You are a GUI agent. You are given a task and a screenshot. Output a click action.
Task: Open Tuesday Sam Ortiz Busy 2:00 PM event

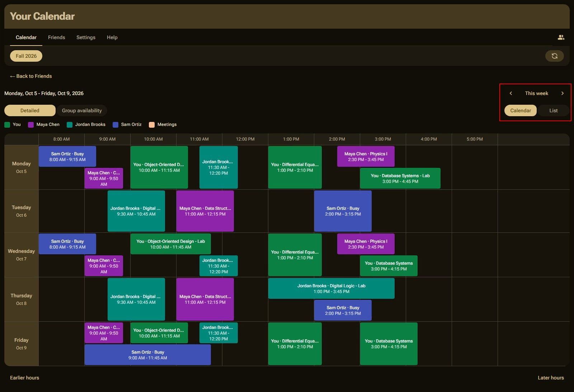click(x=343, y=211)
